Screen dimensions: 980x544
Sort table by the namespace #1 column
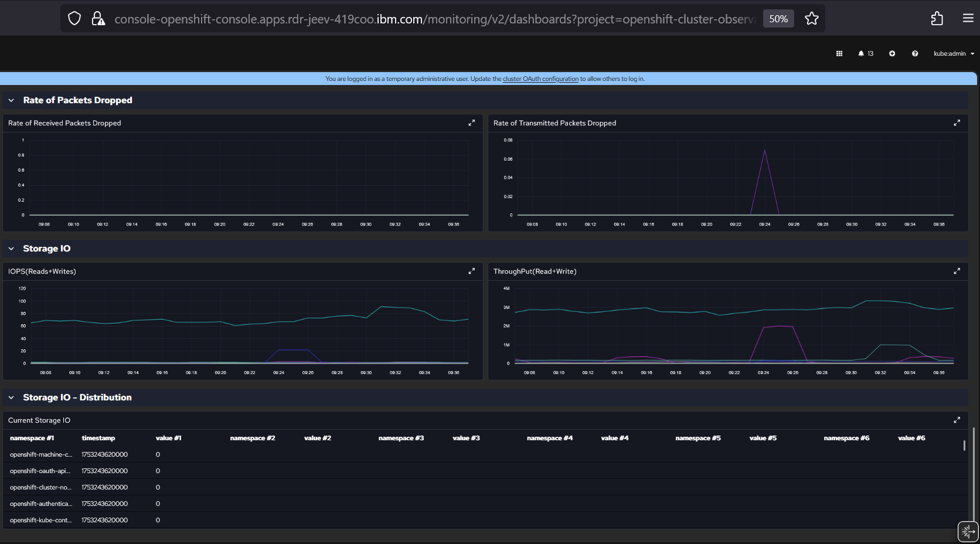coord(32,438)
